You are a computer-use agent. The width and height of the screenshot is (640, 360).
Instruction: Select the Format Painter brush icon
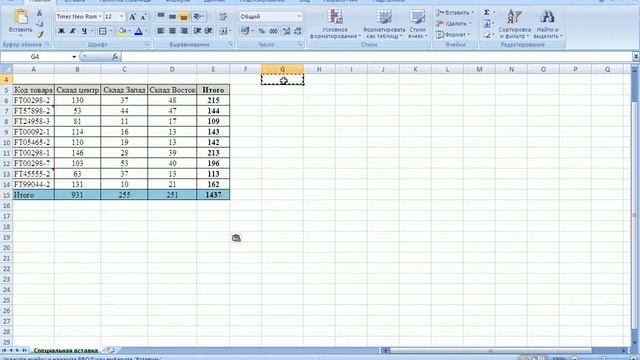click(x=40, y=35)
